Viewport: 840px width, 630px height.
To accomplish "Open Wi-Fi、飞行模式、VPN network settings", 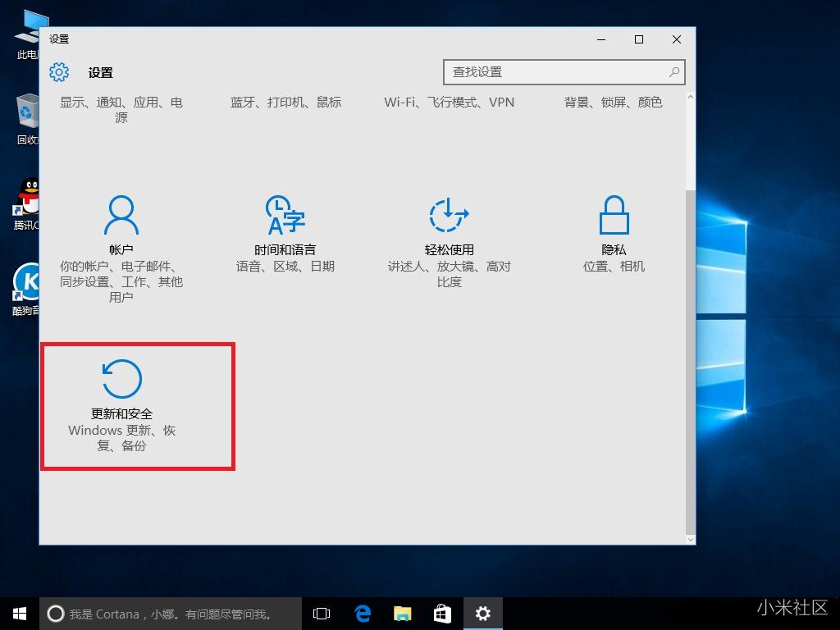I will [x=449, y=102].
